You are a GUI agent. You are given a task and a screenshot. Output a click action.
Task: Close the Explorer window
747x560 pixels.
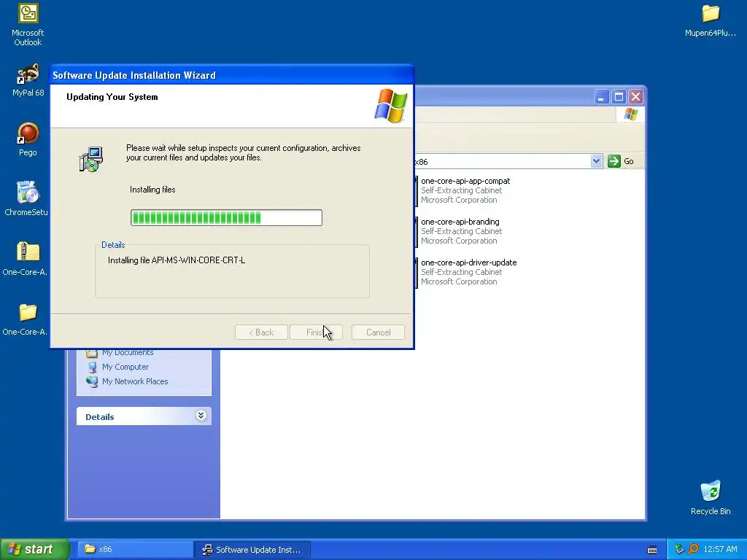[x=635, y=97]
